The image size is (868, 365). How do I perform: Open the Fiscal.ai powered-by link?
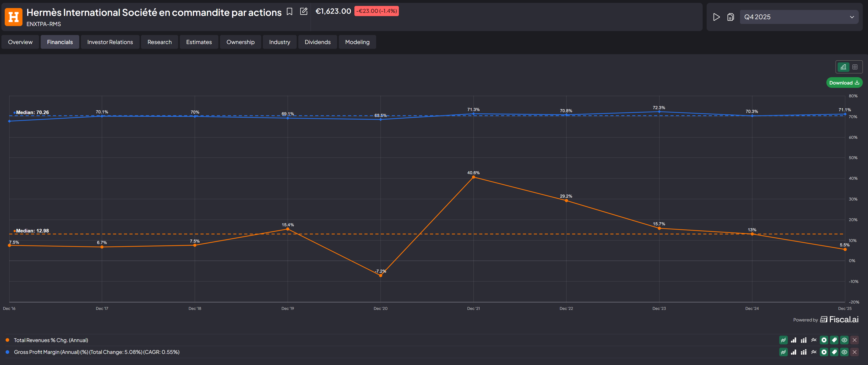[839, 320]
